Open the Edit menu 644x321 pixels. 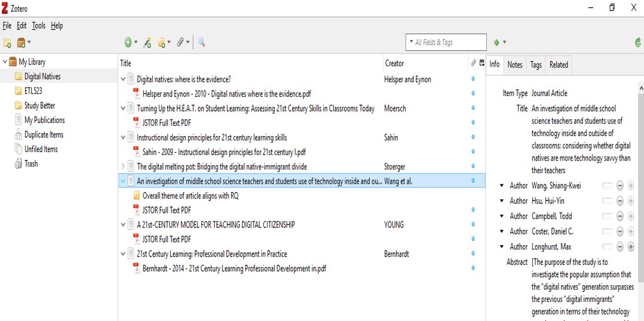[x=22, y=26]
